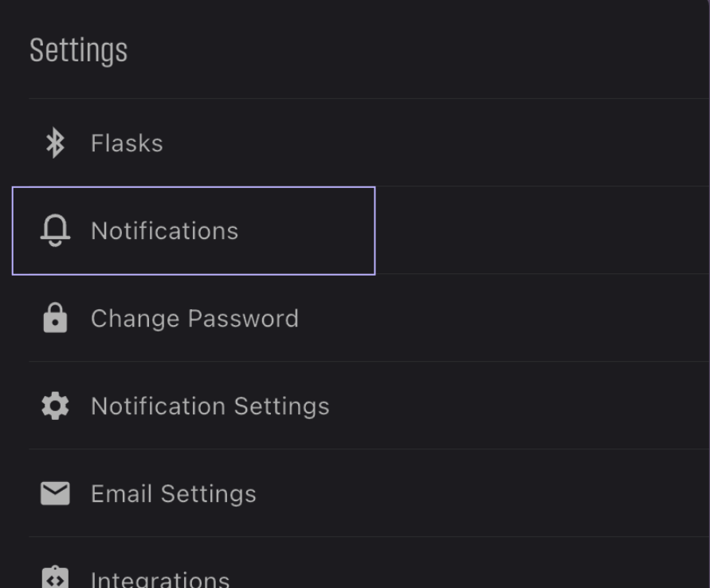The image size is (710, 588).
Task: Select the Notifications label text
Action: click(x=164, y=231)
